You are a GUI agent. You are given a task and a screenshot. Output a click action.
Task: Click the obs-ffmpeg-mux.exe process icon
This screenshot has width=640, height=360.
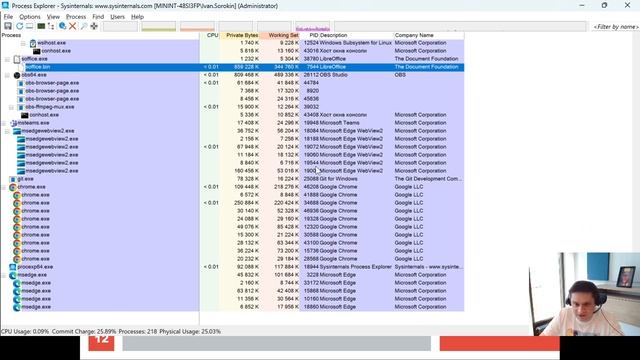coord(21,107)
